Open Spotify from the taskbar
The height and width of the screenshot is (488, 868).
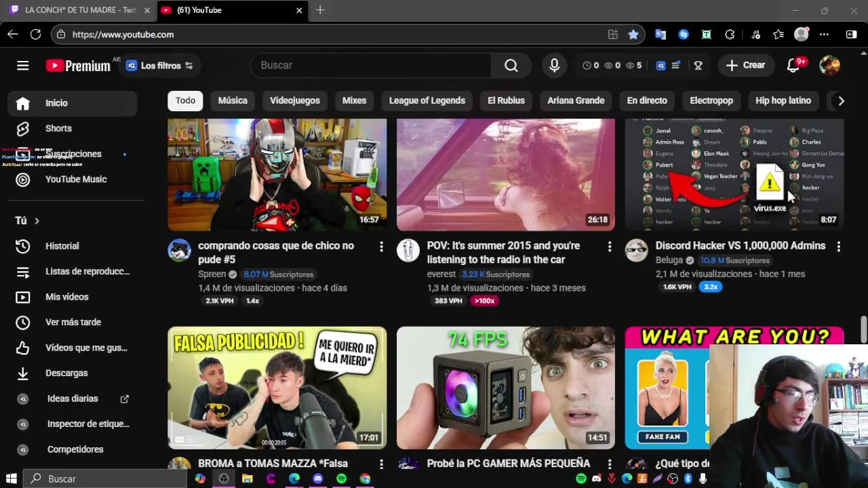pos(341,479)
